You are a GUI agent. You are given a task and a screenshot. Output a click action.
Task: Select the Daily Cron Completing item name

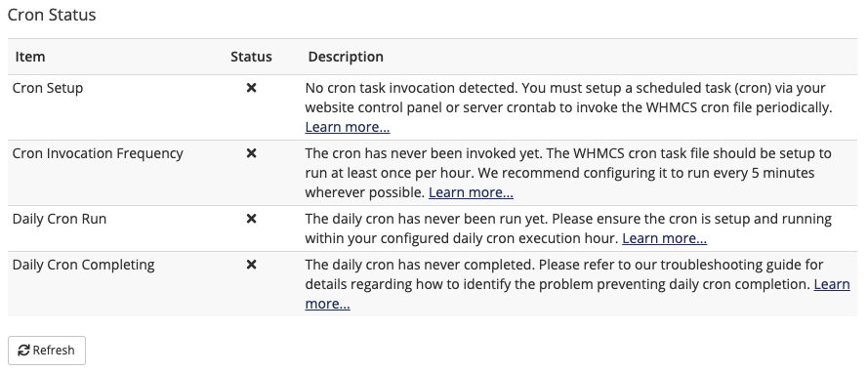[x=83, y=265]
